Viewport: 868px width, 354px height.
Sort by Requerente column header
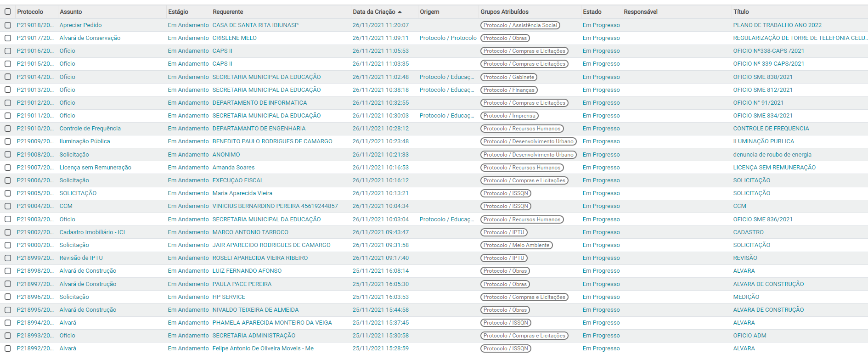click(x=228, y=12)
